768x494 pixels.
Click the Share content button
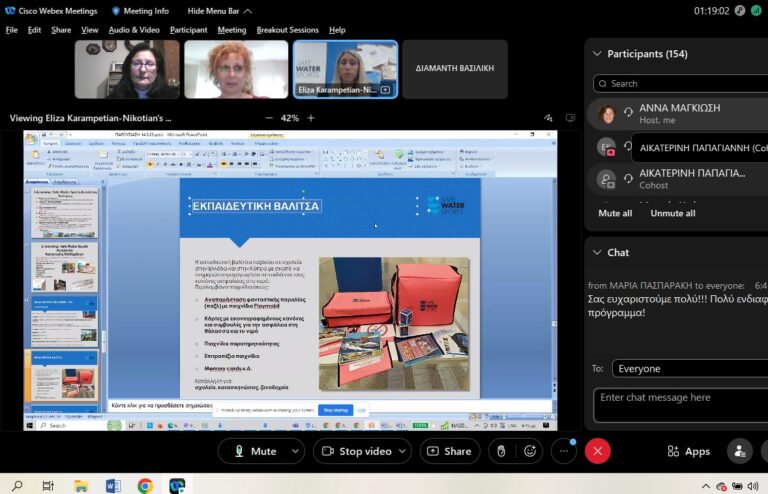pos(449,451)
